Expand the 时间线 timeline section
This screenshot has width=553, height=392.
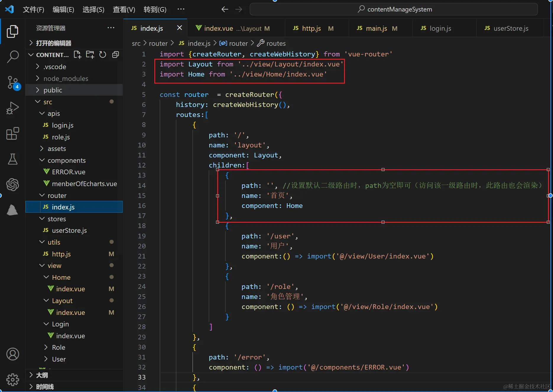(x=74, y=386)
